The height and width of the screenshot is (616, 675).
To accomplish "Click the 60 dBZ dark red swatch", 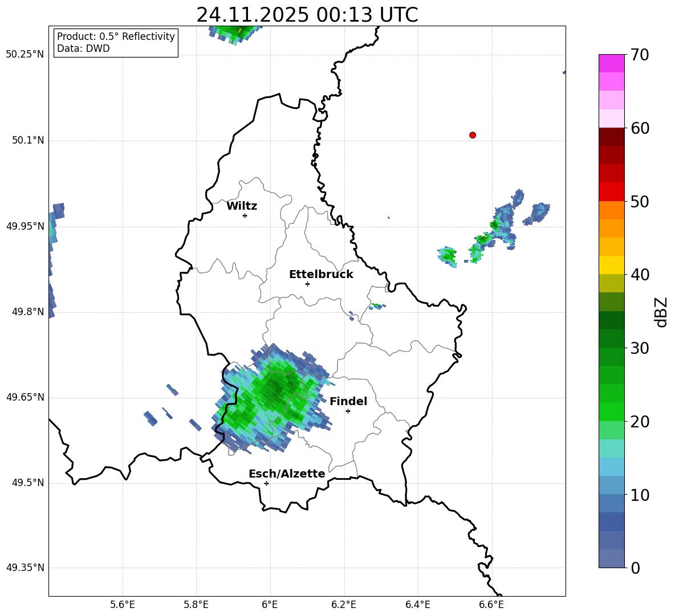I will [x=611, y=137].
